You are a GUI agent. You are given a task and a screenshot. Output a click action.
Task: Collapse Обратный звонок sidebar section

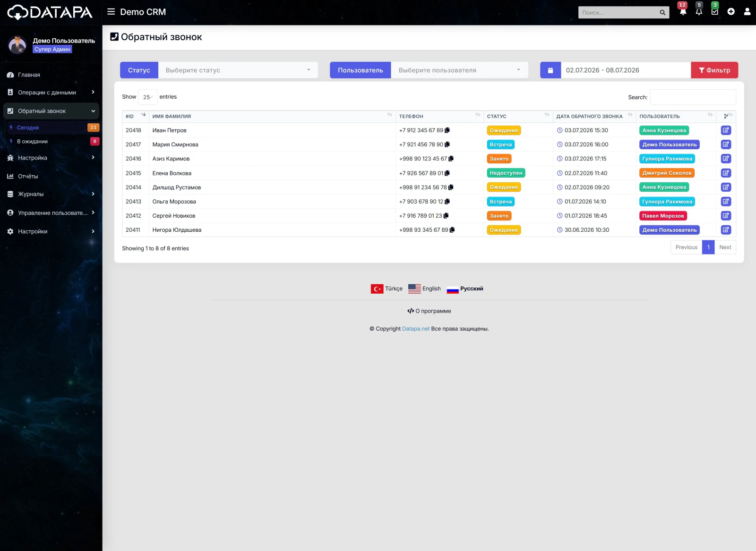(x=51, y=111)
